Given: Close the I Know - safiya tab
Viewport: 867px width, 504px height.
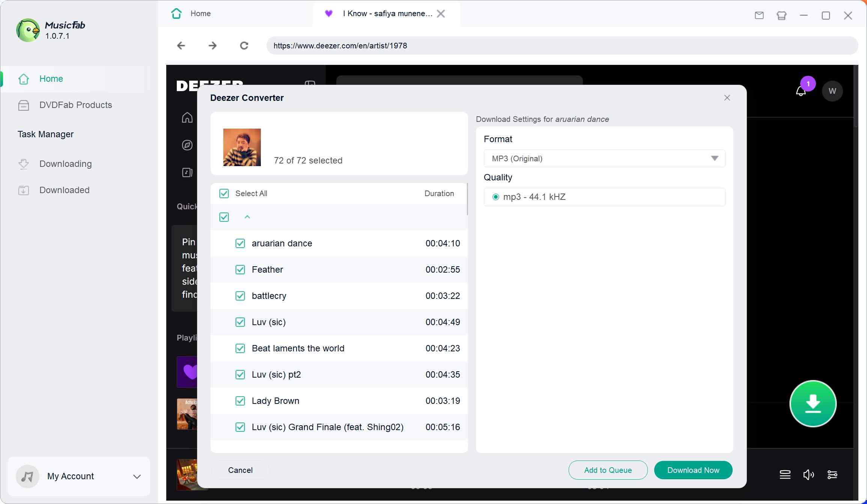Looking at the screenshot, I should coord(441,14).
